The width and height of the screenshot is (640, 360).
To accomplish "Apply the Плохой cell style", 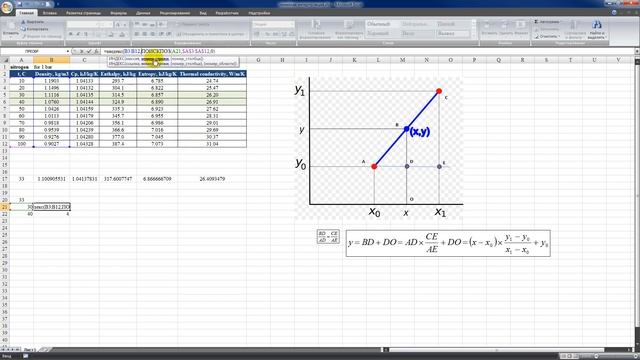I will [452, 24].
